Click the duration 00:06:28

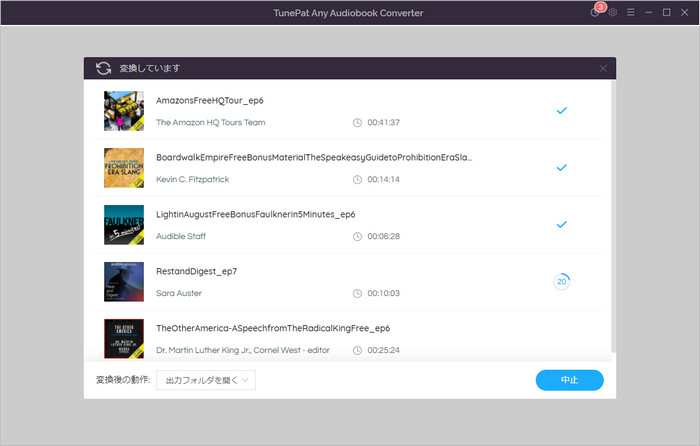(383, 236)
